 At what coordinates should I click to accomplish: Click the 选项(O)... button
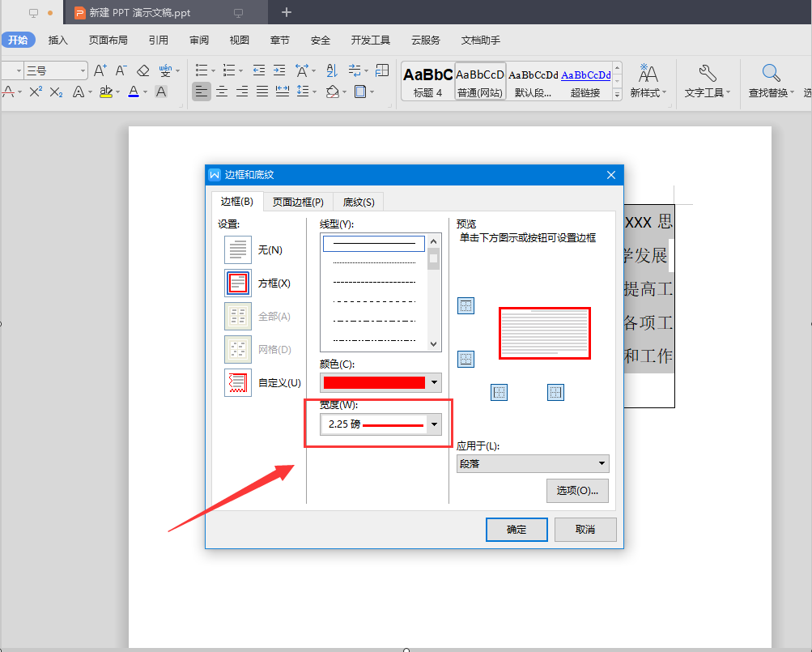click(577, 490)
